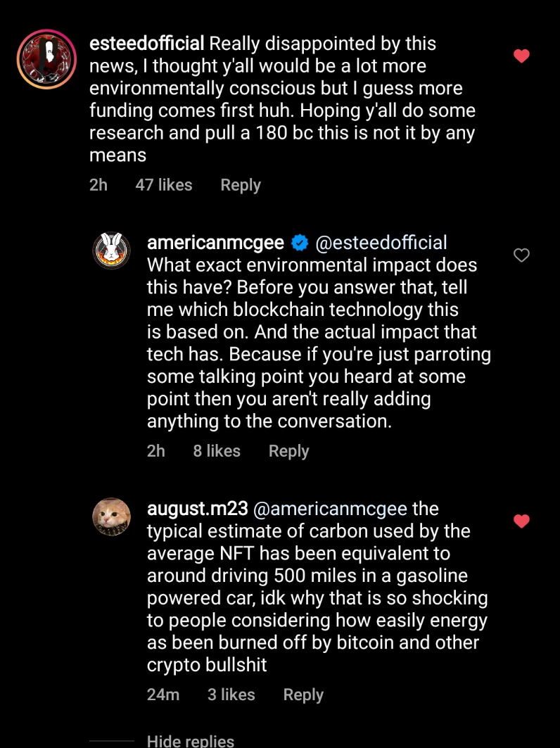
Task: Collapse the thread with Hide replies
Action: 191,741
